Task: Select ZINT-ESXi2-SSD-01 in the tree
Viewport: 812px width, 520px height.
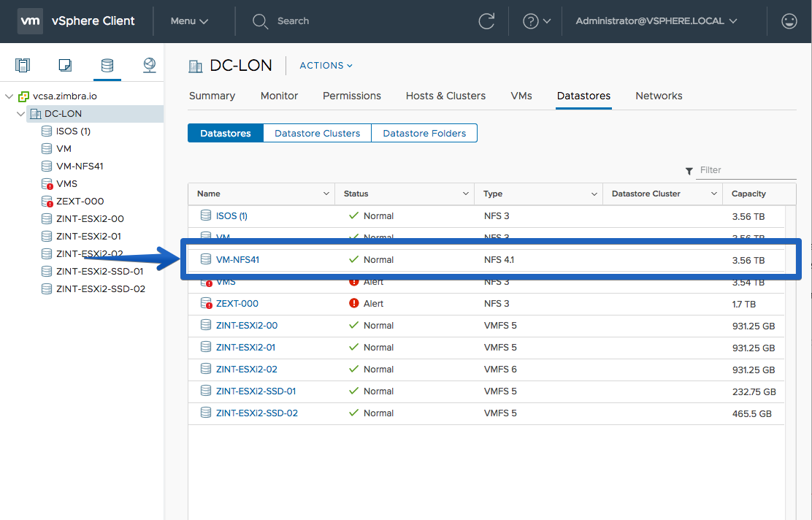Action: click(99, 272)
